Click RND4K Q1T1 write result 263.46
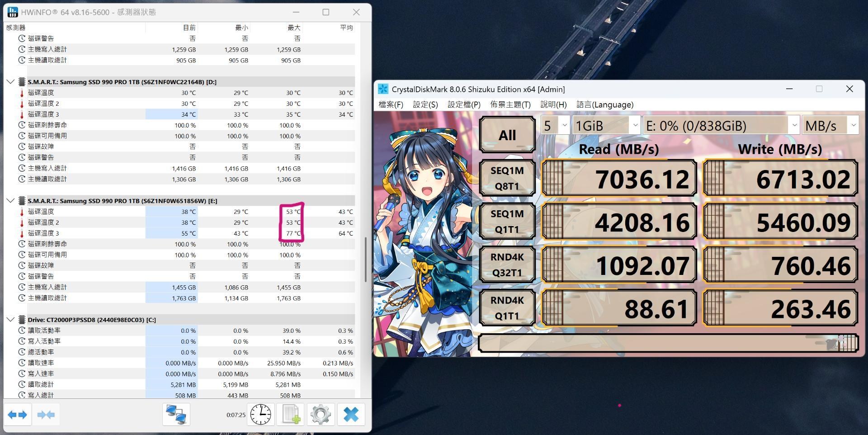 pyautogui.click(x=780, y=307)
